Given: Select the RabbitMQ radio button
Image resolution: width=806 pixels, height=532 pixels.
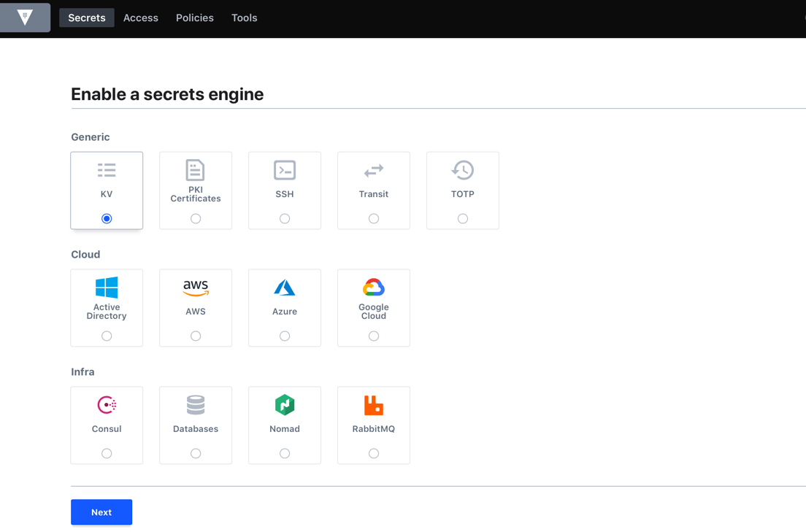Looking at the screenshot, I should point(374,453).
